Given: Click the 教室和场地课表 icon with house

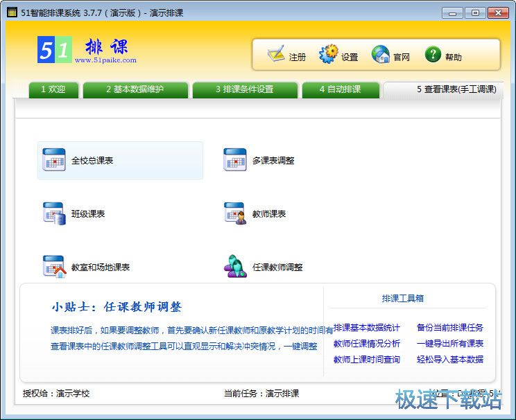Looking at the screenshot, I should coord(55,267).
